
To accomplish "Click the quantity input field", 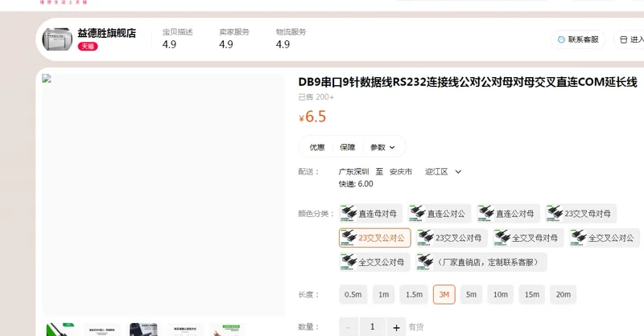I will point(372,327).
